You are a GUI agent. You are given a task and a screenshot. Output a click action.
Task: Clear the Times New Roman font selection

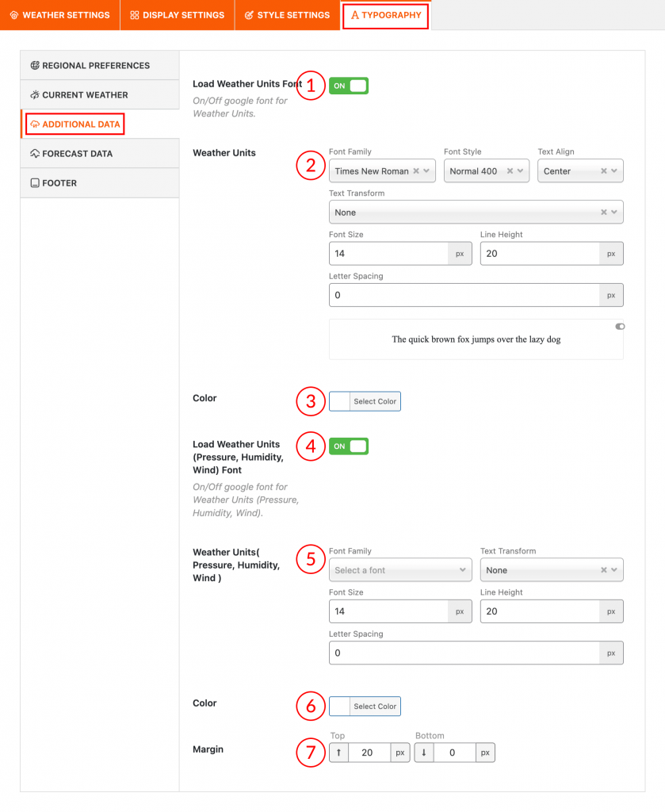[x=416, y=171]
